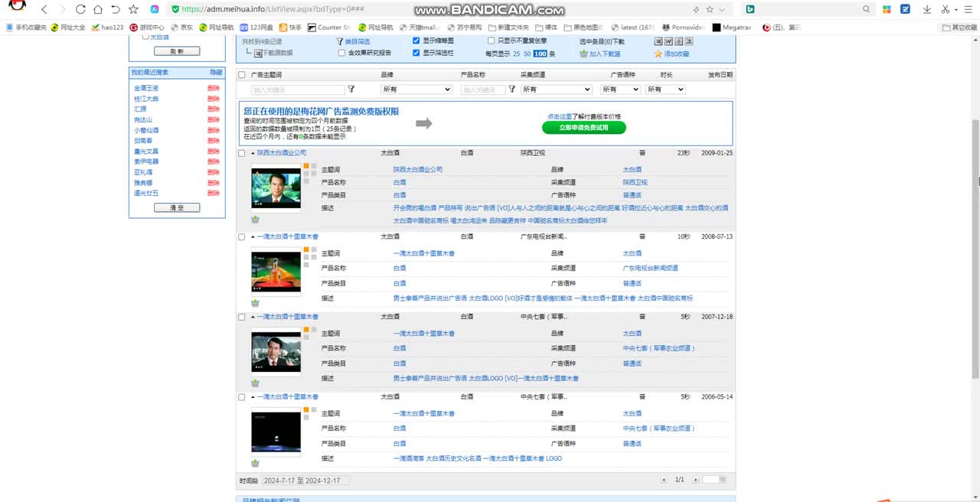Open the 京东 bookmark
The width and height of the screenshot is (980, 502).
point(181,28)
